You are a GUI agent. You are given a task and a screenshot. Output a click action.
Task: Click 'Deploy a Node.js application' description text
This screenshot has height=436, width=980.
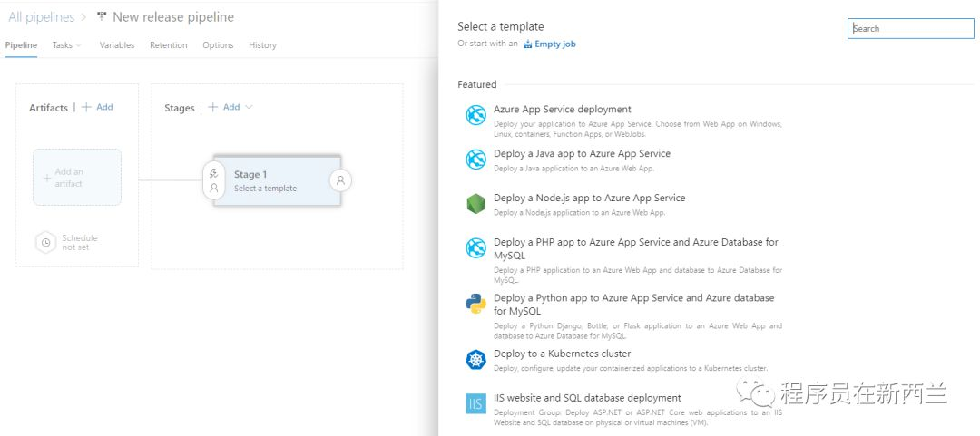click(579, 213)
